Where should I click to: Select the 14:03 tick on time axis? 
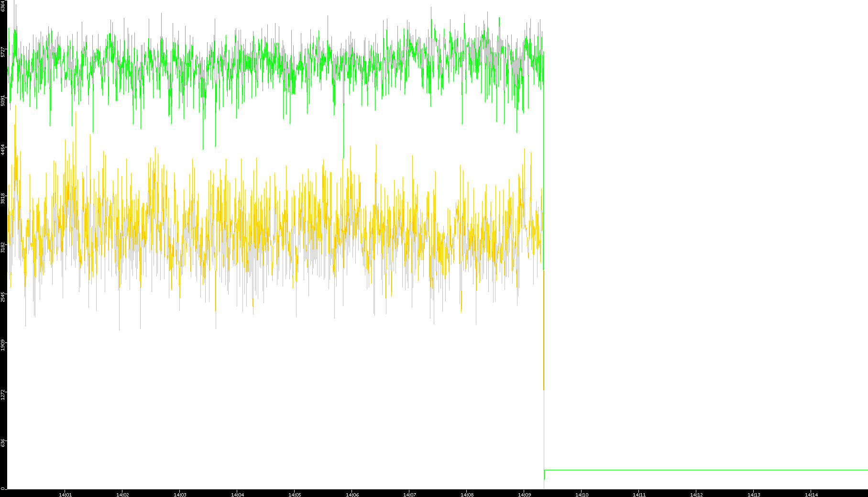click(180, 495)
